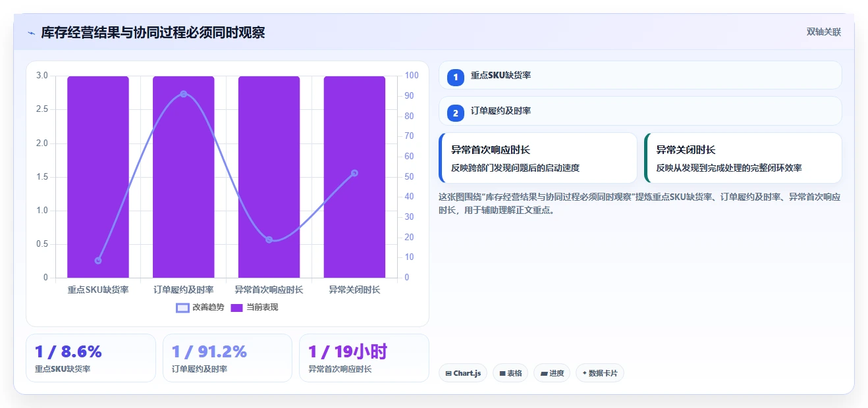This screenshot has width=868, height=408.
Task: Click the text 反映从发现到完成处理的完整闭环效率
Action: (729, 168)
